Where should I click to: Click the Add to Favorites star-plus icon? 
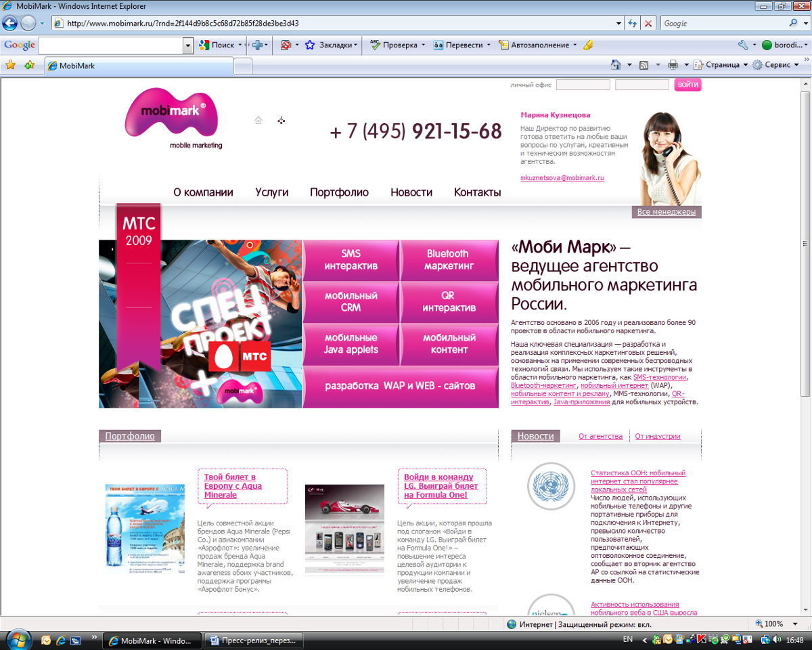coord(29,66)
